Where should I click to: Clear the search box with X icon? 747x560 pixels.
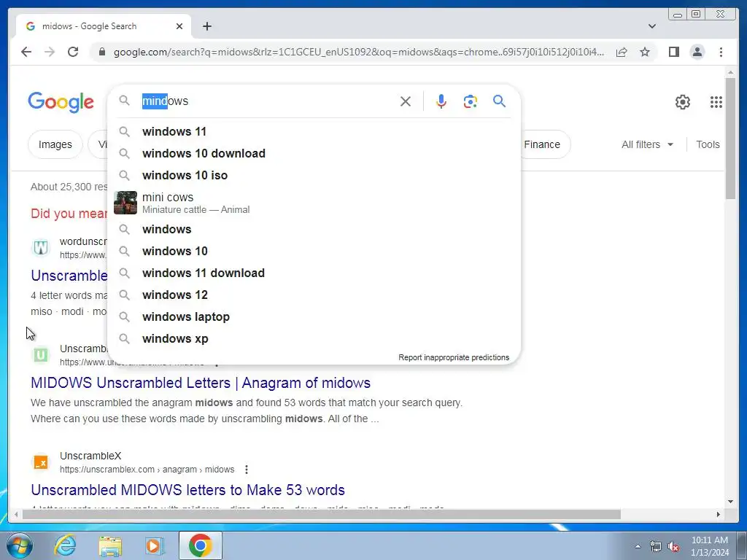click(406, 101)
